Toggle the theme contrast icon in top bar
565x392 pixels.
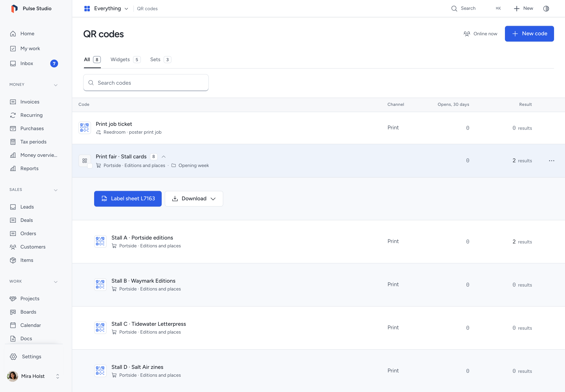[546, 9]
